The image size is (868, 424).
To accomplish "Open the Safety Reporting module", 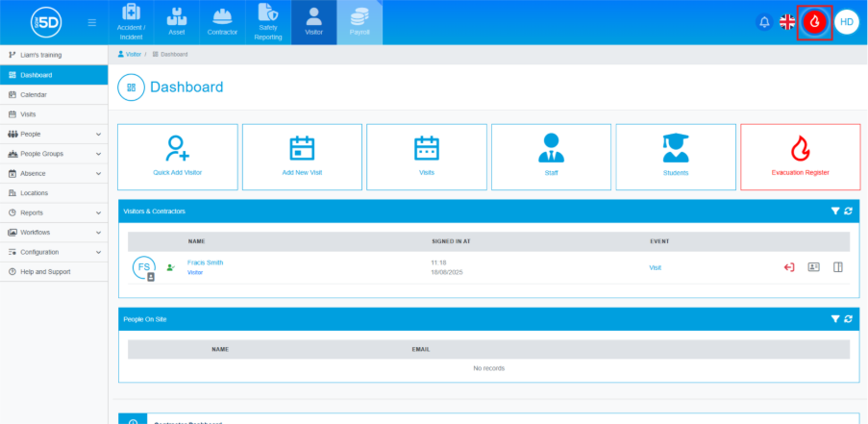I will click(x=268, y=22).
